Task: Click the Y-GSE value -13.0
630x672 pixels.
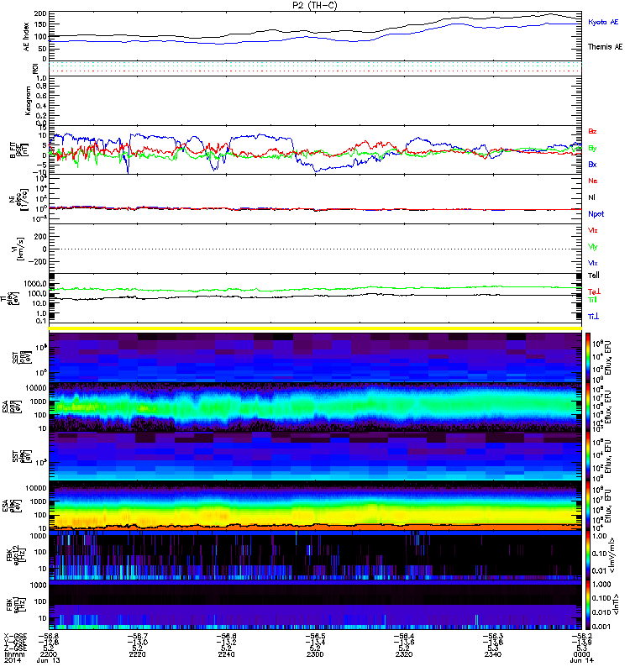Action: [137, 643]
